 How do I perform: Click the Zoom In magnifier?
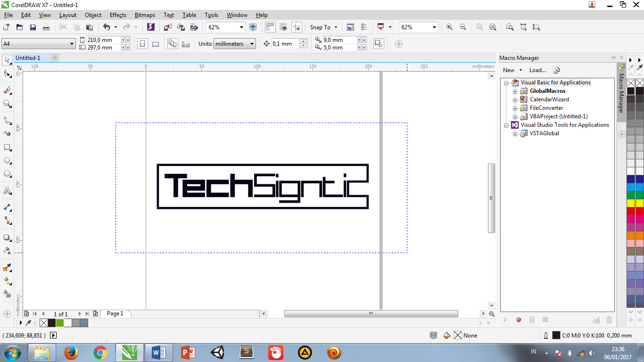click(x=449, y=27)
